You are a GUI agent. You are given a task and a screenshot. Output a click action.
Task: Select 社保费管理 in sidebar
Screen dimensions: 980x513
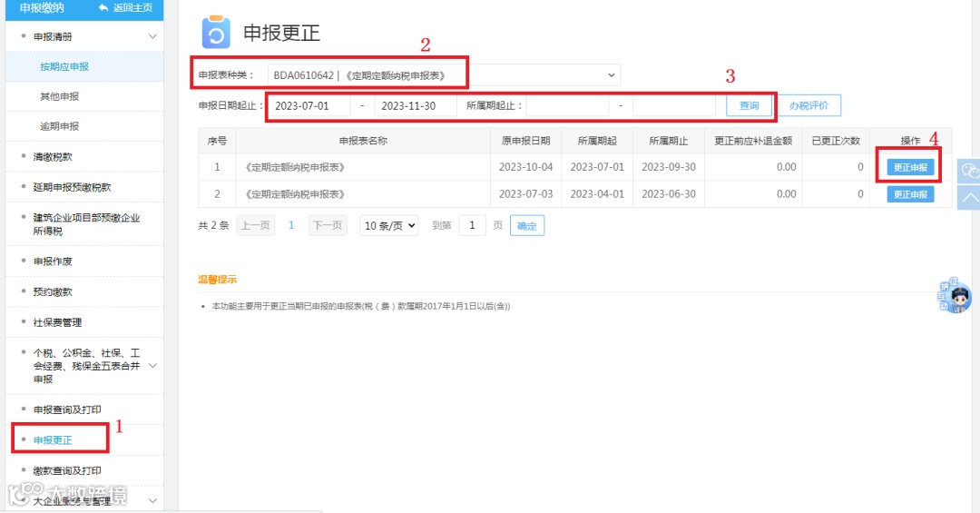pos(57,323)
